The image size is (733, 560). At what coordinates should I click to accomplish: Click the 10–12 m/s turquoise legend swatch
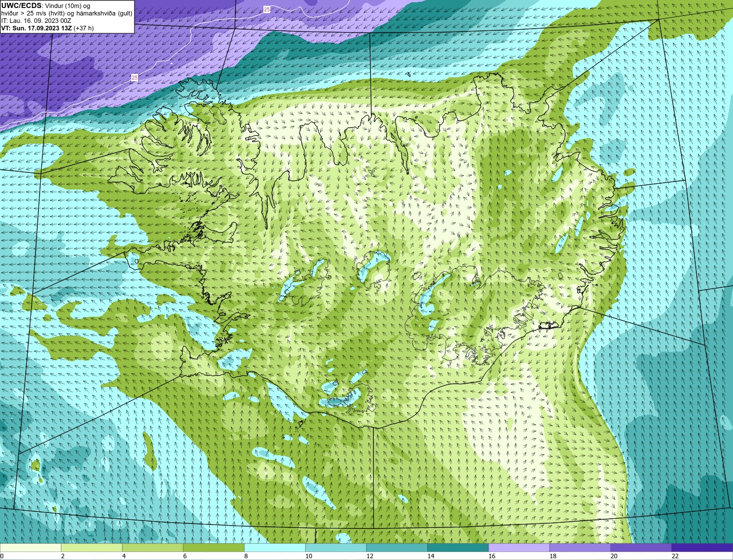pyautogui.click(x=336, y=548)
